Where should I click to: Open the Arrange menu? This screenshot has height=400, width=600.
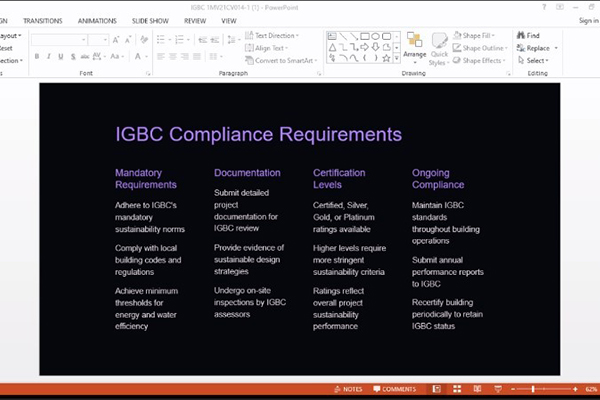point(414,48)
